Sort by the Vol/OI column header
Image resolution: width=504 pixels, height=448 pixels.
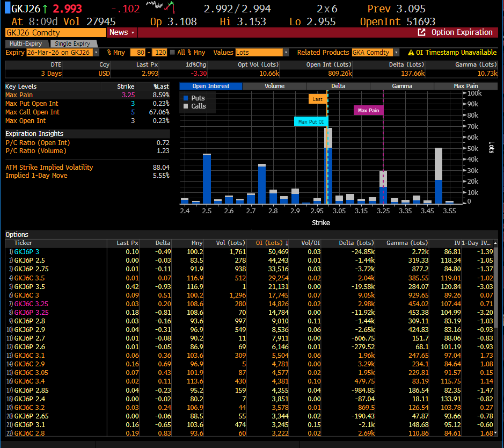(x=311, y=243)
